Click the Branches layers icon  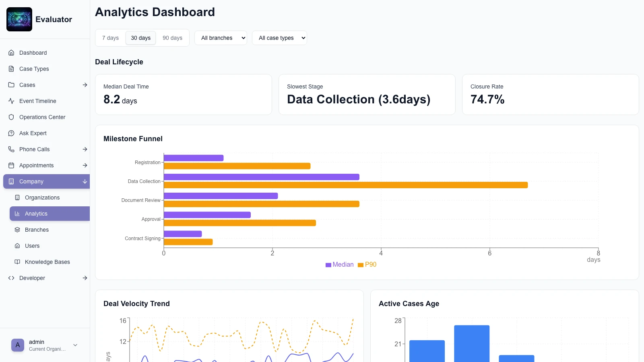click(x=17, y=230)
